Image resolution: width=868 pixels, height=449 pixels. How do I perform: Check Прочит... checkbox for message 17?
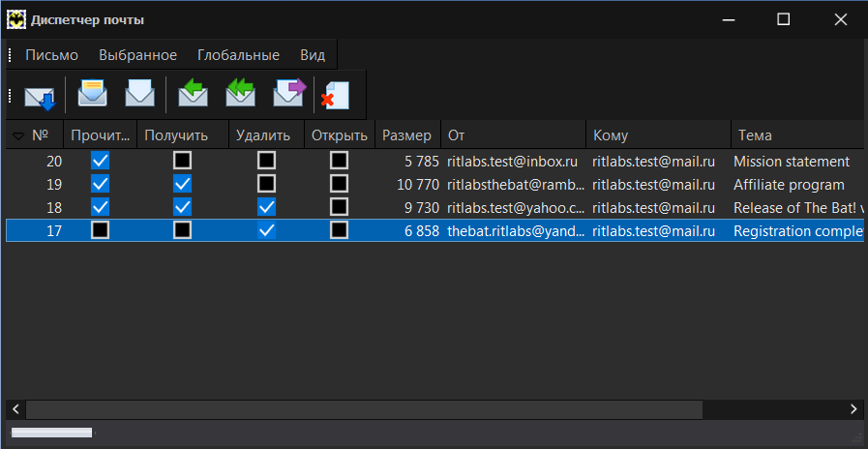point(101,230)
